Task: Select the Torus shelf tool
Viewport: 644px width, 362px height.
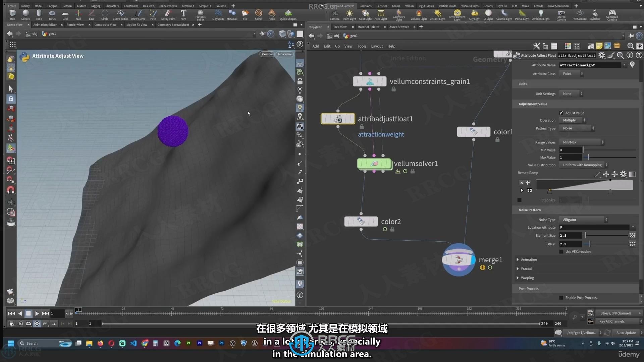Action: point(52,15)
